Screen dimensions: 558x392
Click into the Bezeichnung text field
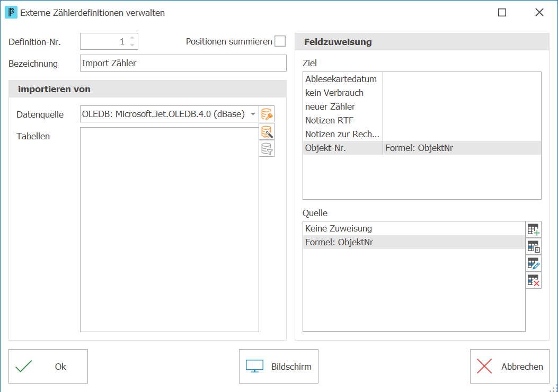pyautogui.click(x=183, y=63)
